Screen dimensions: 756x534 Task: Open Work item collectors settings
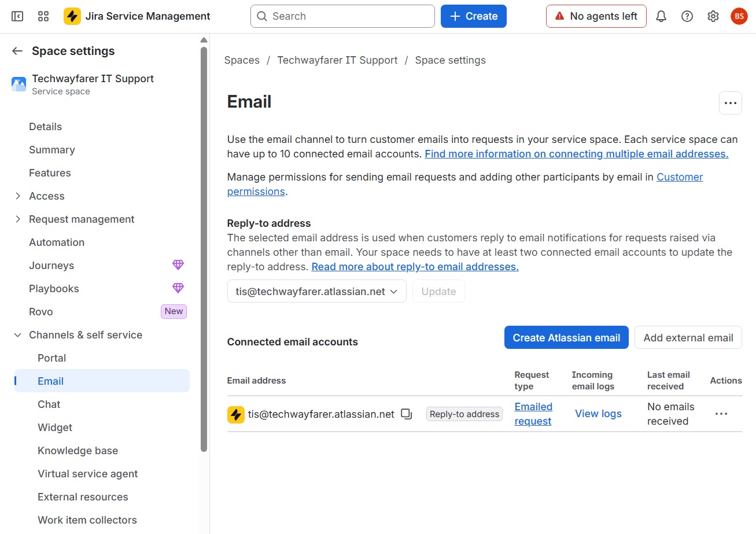click(87, 520)
